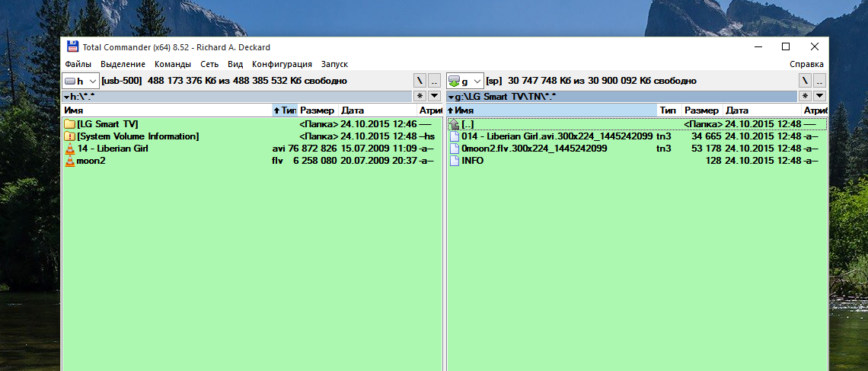
Task: Click the Total Commander floppy disk title icon
Action: pyautogui.click(x=72, y=47)
